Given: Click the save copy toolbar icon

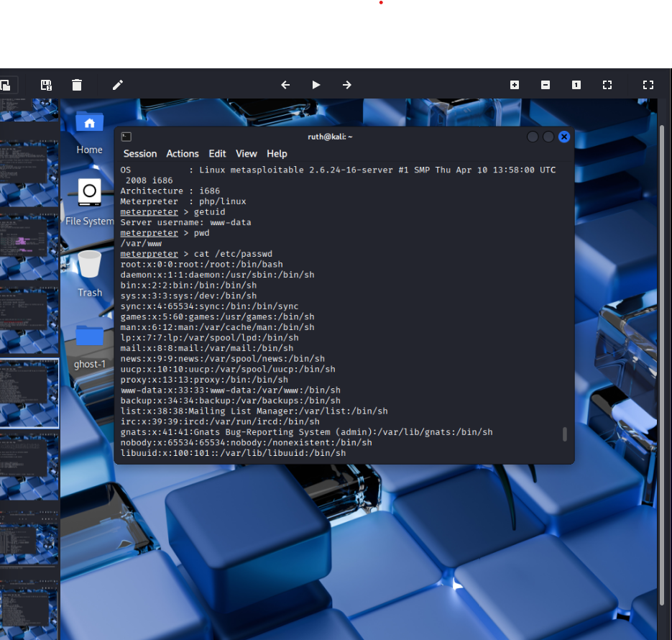Looking at the screenshot, I should (46, 85).
